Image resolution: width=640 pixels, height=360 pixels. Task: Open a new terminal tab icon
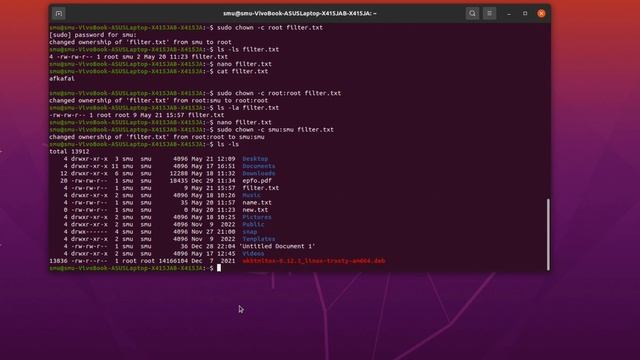tap(59, 13)
